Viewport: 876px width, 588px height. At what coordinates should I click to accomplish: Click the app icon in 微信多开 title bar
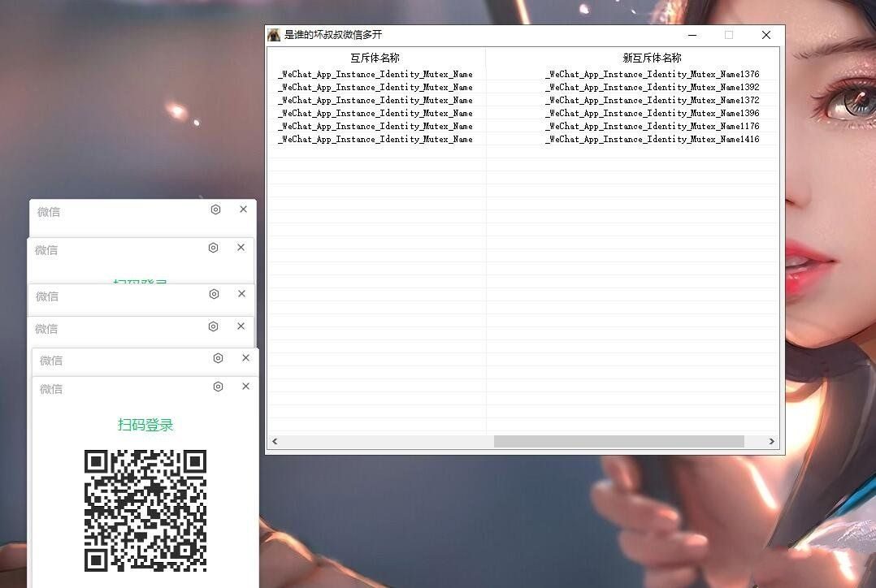[274, 35]
